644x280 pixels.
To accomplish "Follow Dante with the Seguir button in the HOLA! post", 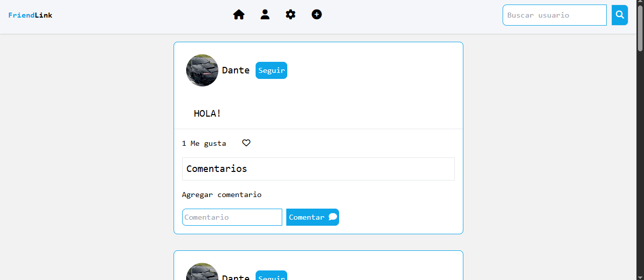I will tap(271, 70).
